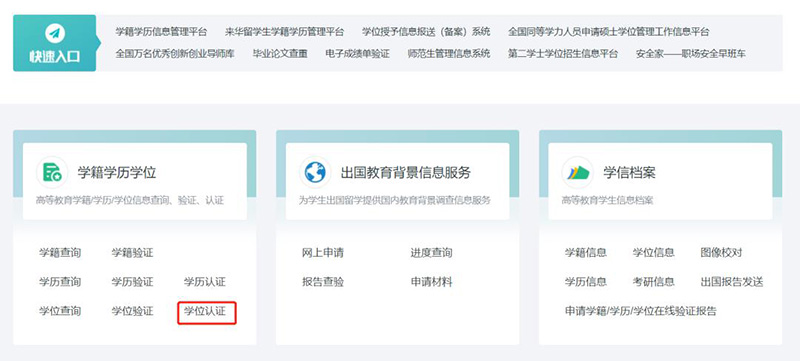Open 报告查验 link
This screenshot has width=800, height=361.
pos(323,282)
